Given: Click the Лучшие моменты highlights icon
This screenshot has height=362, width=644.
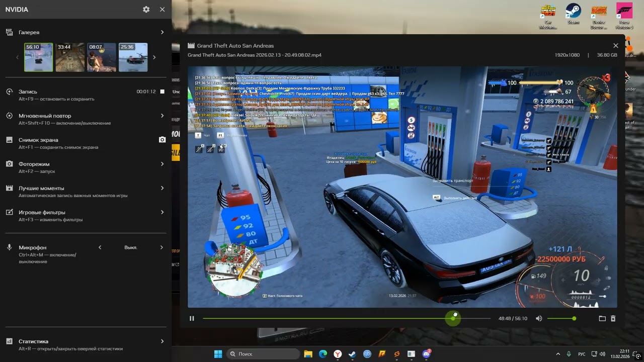Looking at the screenshot, I should point(9,188).
